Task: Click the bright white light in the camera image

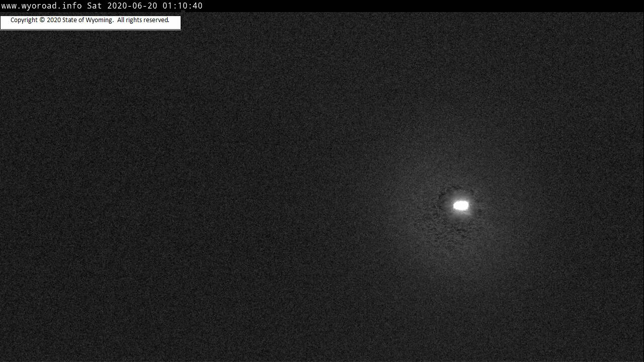Action: tap(461, 205)
